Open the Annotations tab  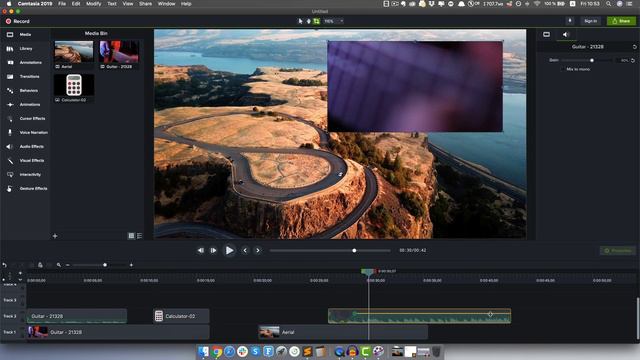24,62
